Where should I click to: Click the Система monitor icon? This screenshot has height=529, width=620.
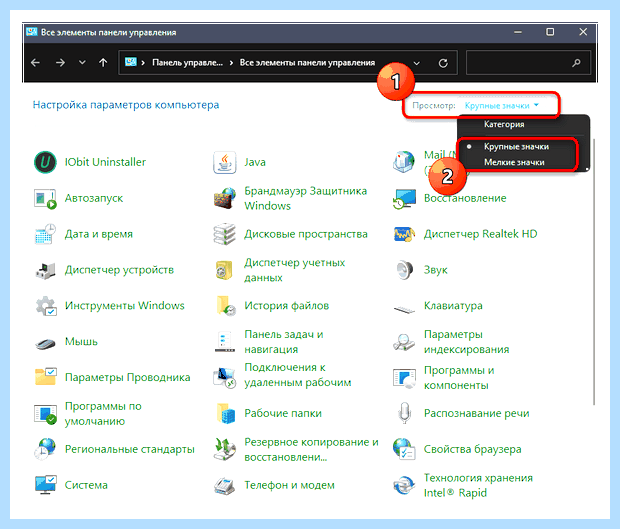45,485
